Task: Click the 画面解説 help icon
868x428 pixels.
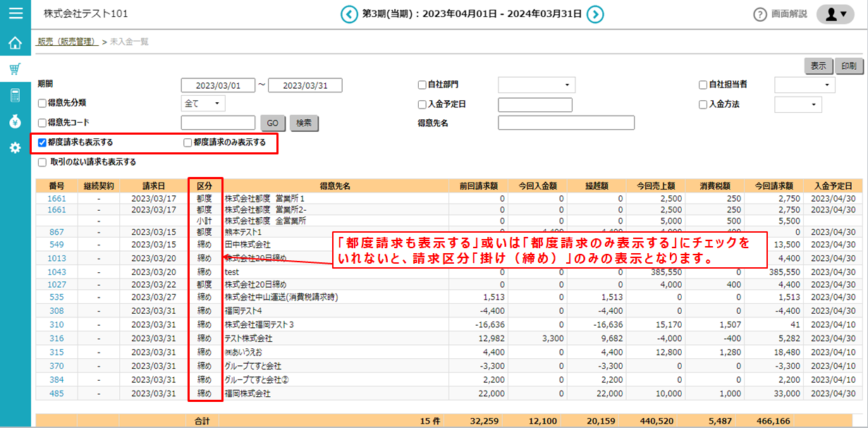Action: [x=759, y=15]
